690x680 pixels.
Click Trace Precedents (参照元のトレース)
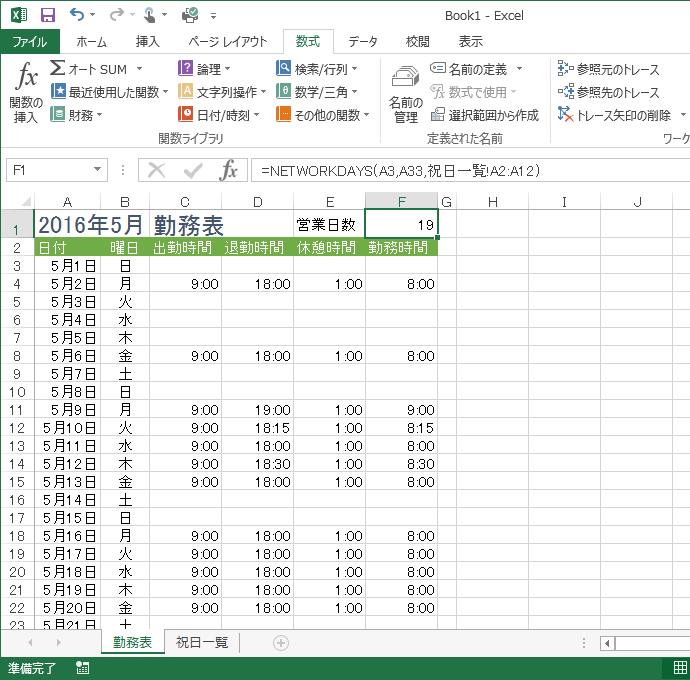(x=608, y=69)
